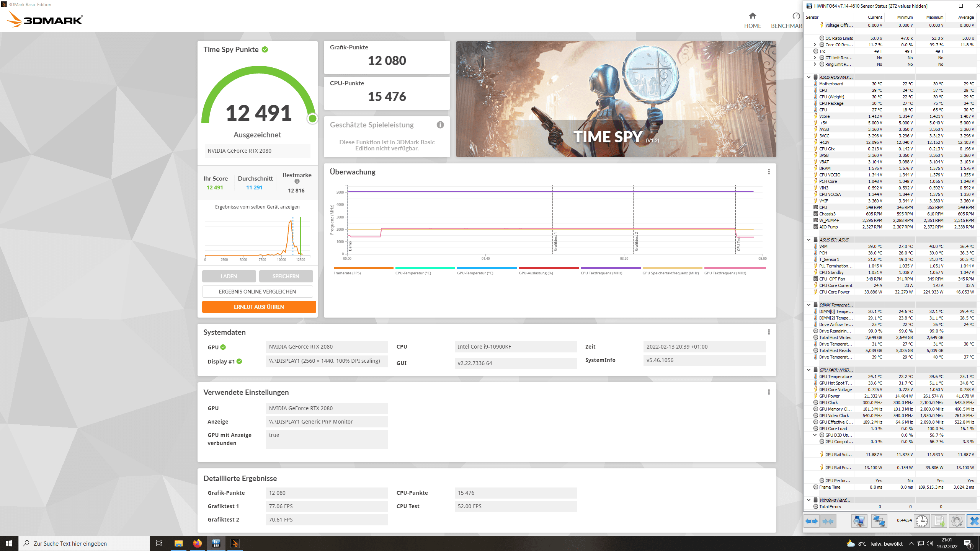Toggle the GPU Taktfrequenz (MHz) legend entry
The height and width of the screenshot is (551, 980).
click(735, 271)
